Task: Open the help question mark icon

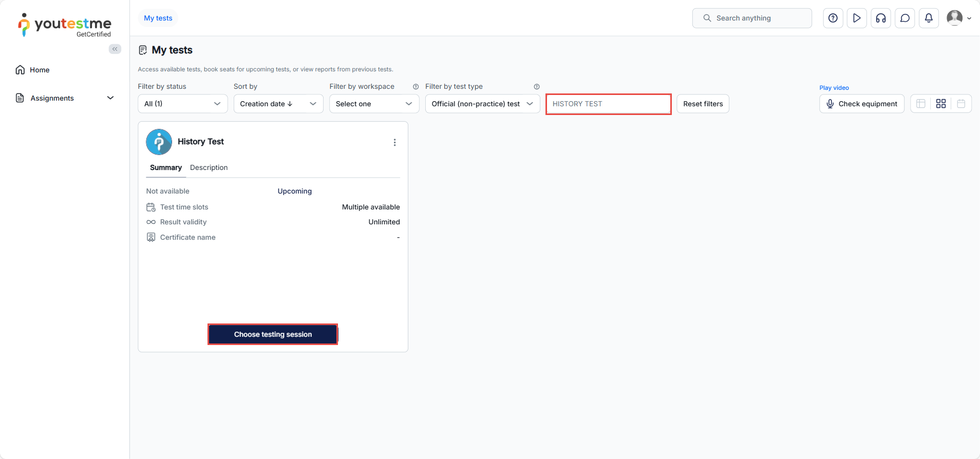Action: point(833,18)
